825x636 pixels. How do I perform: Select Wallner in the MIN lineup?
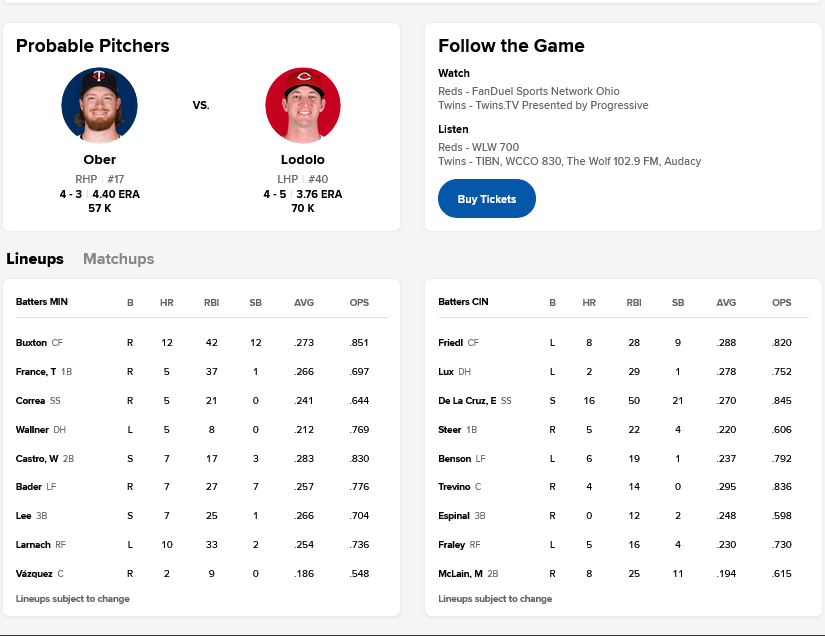pos(32,430)
